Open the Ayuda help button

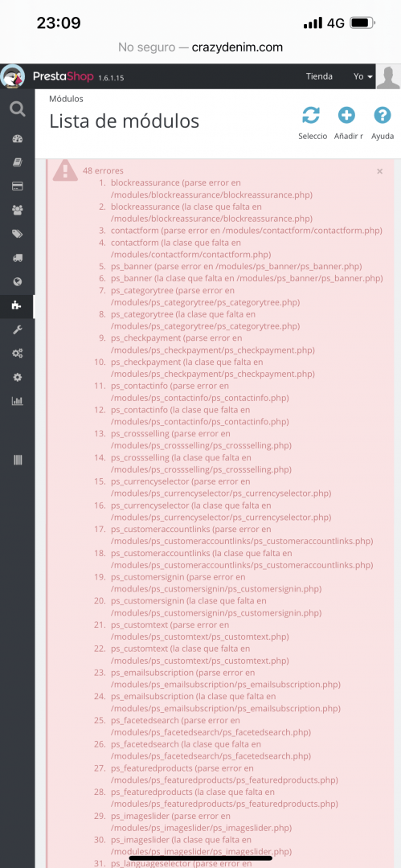[x=383, y=123]
